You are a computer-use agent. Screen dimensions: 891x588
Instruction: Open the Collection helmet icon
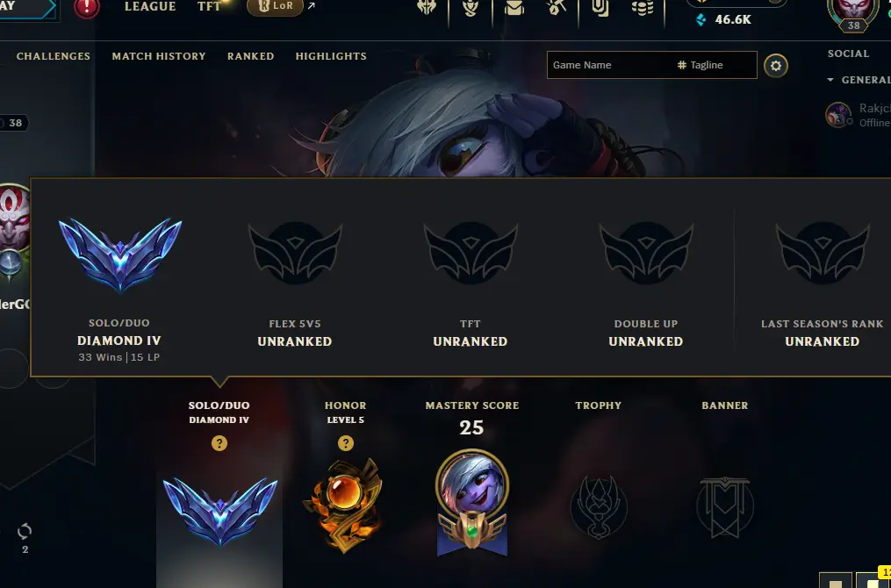point(426,7)
